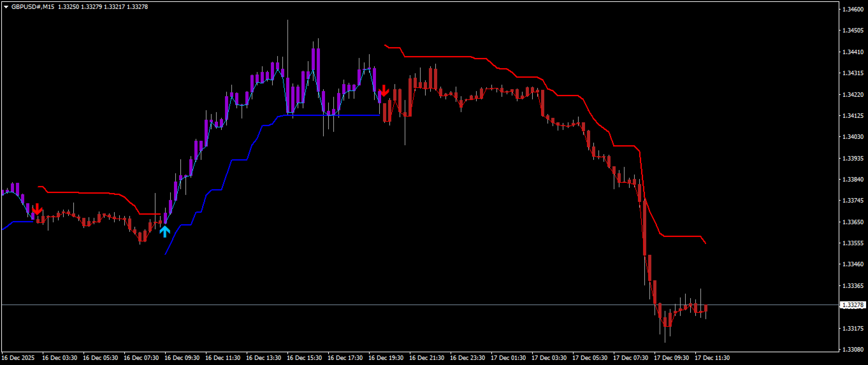Select the red down-arrow signal near 16 Dec 03:30
868x365 pixels.
(37, 209)
